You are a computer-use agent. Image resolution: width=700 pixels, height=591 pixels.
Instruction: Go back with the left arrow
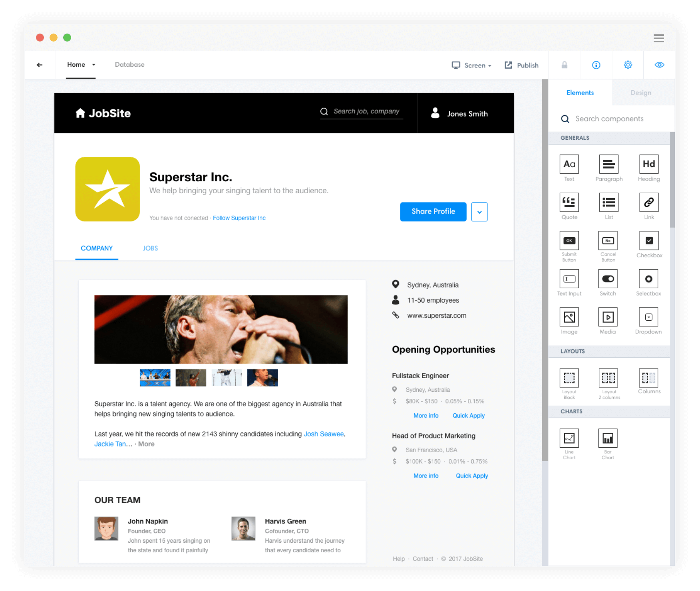40,65
